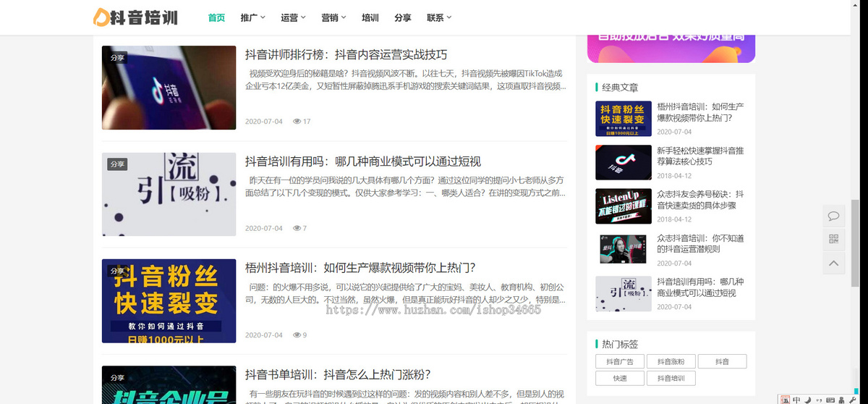Viewport: 868px width, 404px height.
Task: Click 分享 badge on 抖音书单培训 thumbnail
Action: click(x=117, y=377)
